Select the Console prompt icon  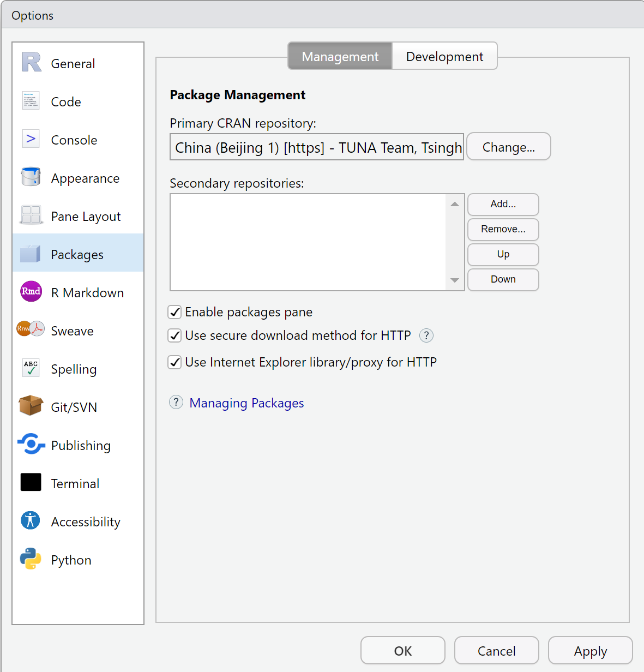[31, 139]
